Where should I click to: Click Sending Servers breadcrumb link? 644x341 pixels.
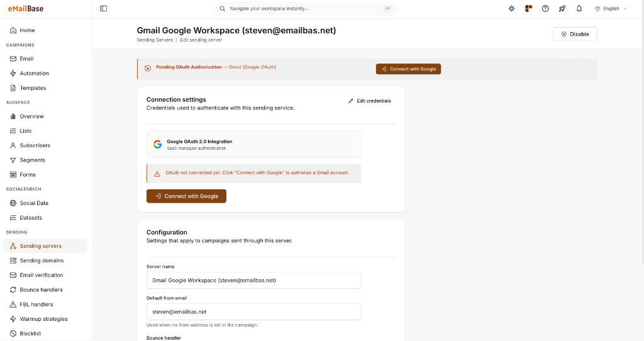pos(155,40)
